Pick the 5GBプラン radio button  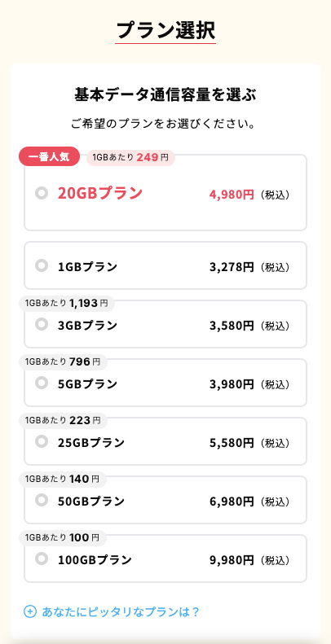click(x=42, y=383)
